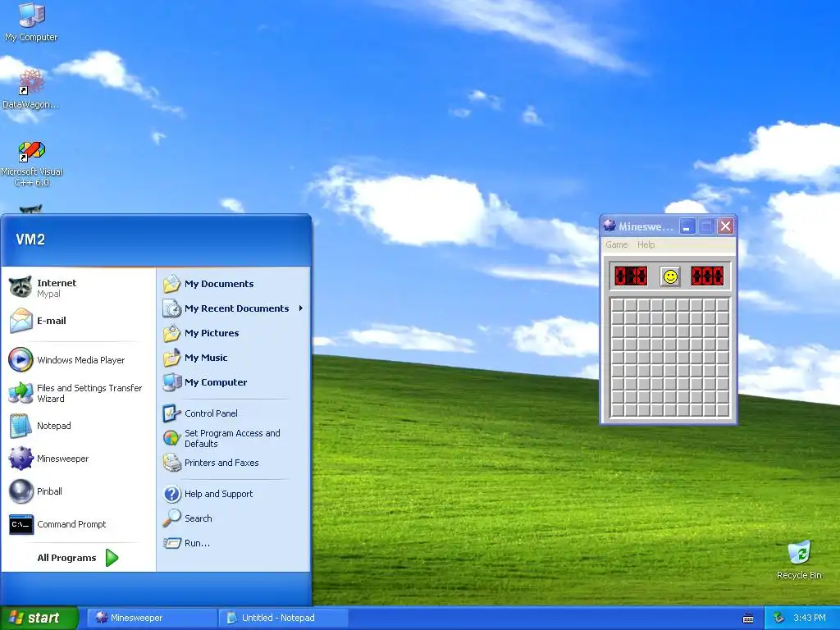Click the Minesweeper timer display
Image resolution: width=840 pixels, height=630 pixels.
click(708, 276)
